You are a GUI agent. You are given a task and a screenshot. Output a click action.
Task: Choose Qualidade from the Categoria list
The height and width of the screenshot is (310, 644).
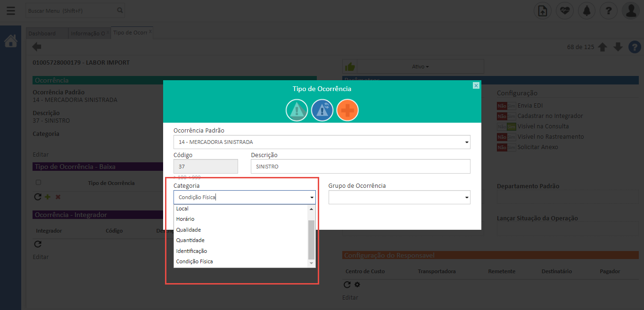click(x=241, y=230)
